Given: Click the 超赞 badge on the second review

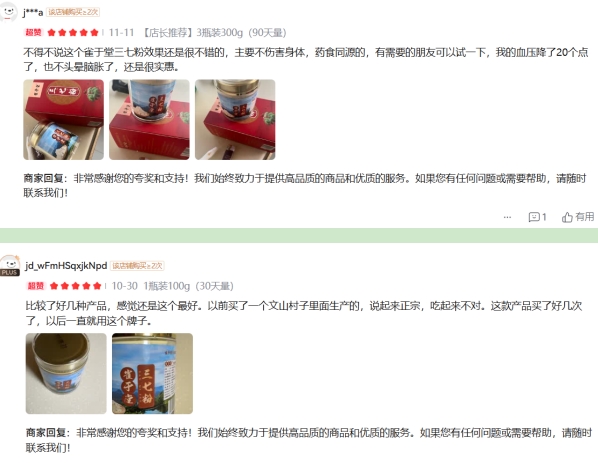Looking at the screenshot, I should [x=36, y=286].
